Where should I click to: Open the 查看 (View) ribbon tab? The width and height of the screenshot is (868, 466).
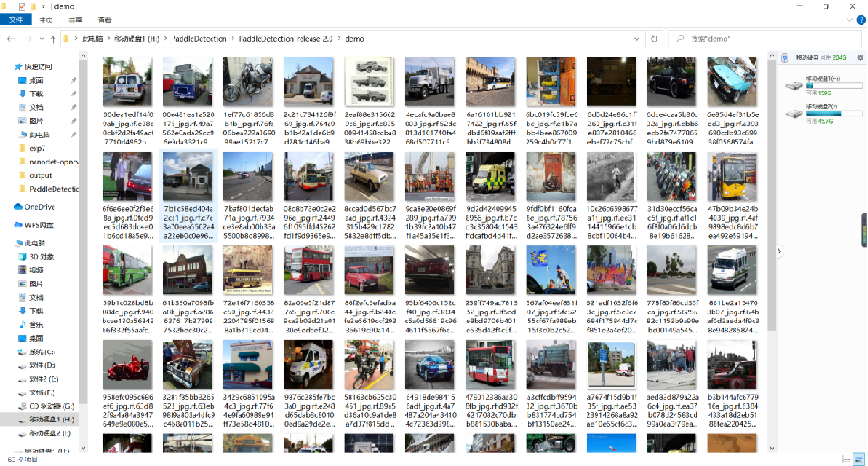[104, 20]
